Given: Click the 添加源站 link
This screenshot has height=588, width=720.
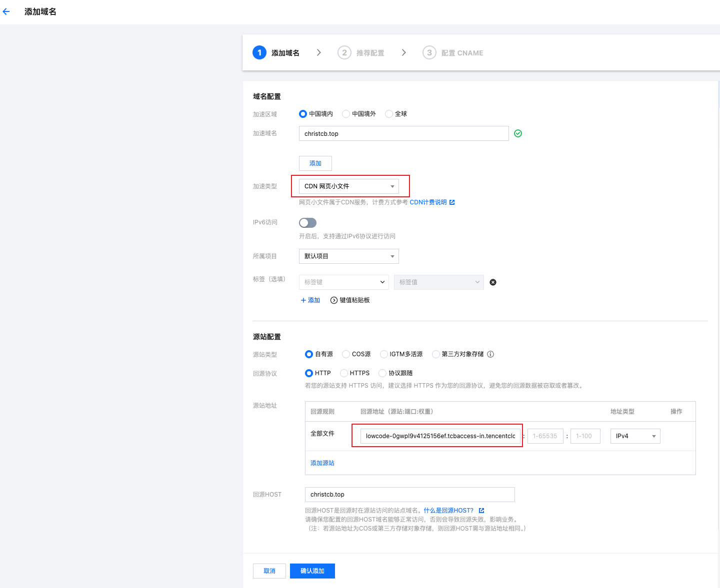Looking at the screenshot, I should tap(322, 463).
